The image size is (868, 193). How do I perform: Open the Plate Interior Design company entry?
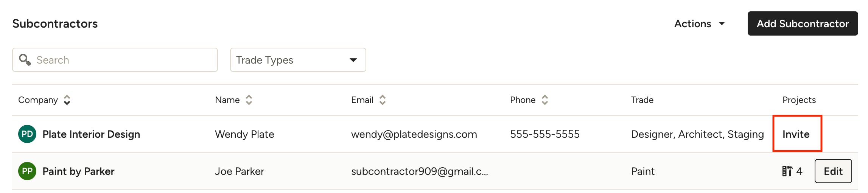tap(91, 134)
